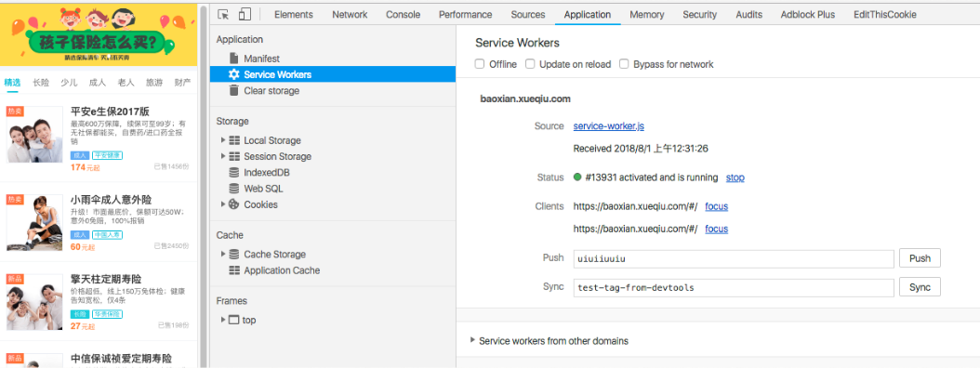Open the Memory tab
The height and width of the screenshot is (368, 980).
tap(647, 14)
